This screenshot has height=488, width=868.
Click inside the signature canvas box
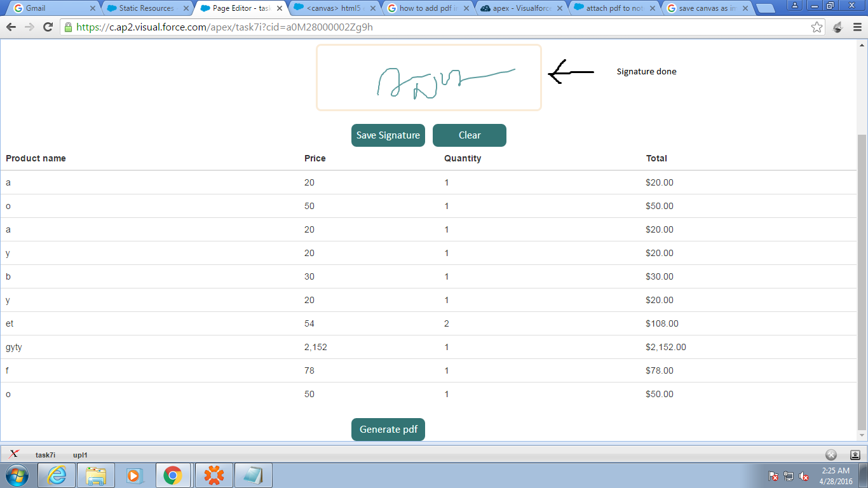429,78
